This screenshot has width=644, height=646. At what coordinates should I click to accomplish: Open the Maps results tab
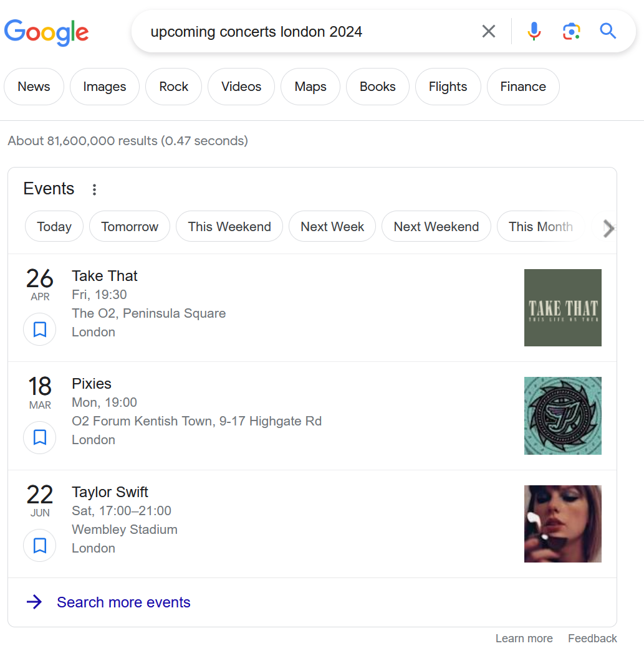click(310, 87)
